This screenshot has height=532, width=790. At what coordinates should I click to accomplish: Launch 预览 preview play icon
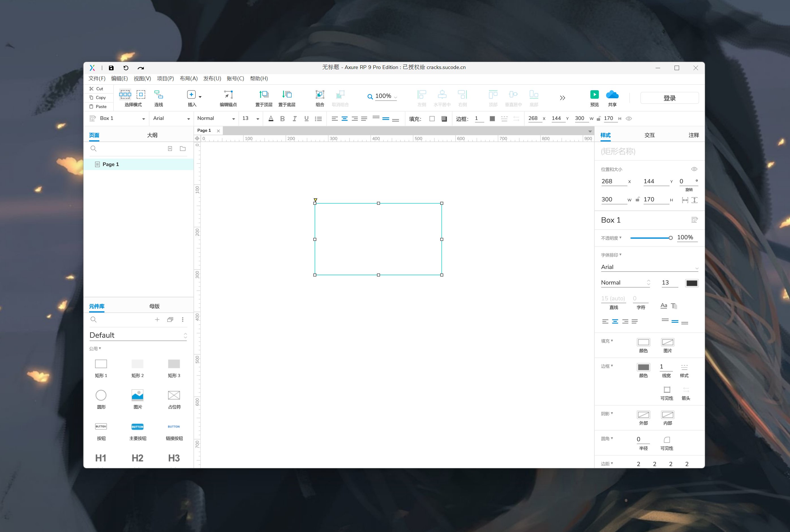(x=594, y=94)
